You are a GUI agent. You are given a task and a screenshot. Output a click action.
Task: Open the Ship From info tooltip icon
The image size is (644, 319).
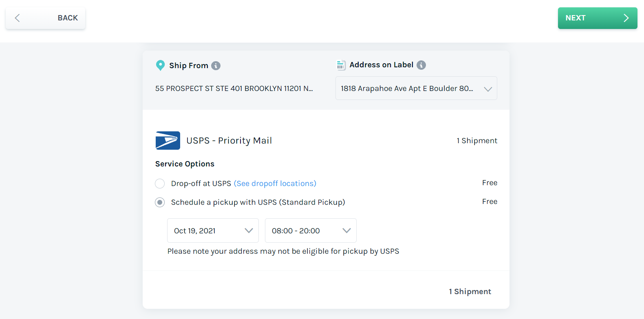pos(216,66)
